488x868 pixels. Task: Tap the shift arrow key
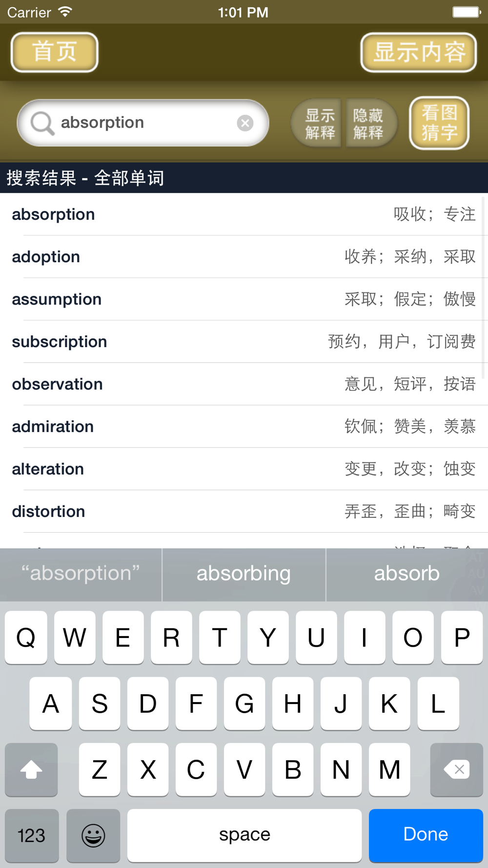tap(31, 769)
